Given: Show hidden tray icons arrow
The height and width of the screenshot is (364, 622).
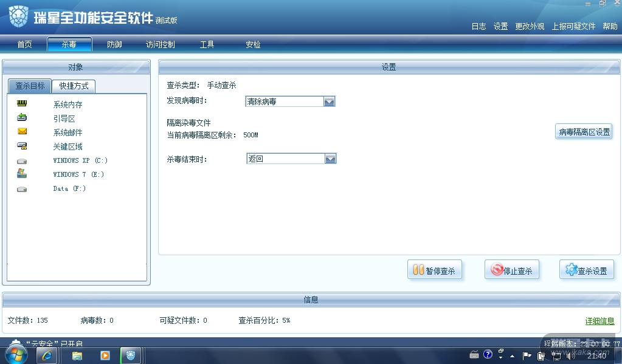Looking at the screenshot, I should coord(513,356).
